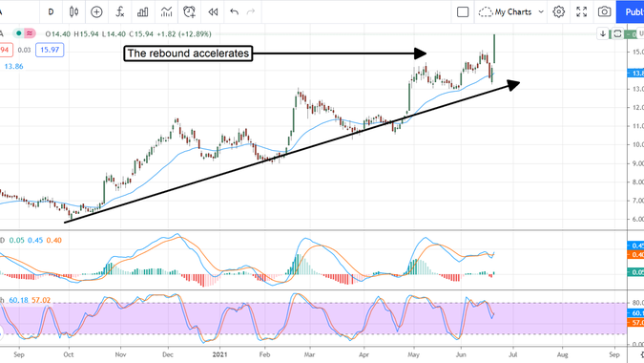Open the Indicator Templates icon
Screen dimensions: 644x363
[x=166, y=11]
